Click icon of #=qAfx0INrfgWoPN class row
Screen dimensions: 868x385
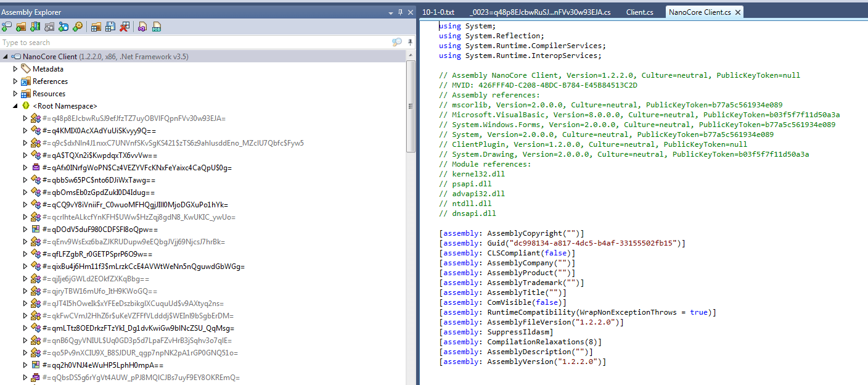pyautogui.click(x=36, y=167)
